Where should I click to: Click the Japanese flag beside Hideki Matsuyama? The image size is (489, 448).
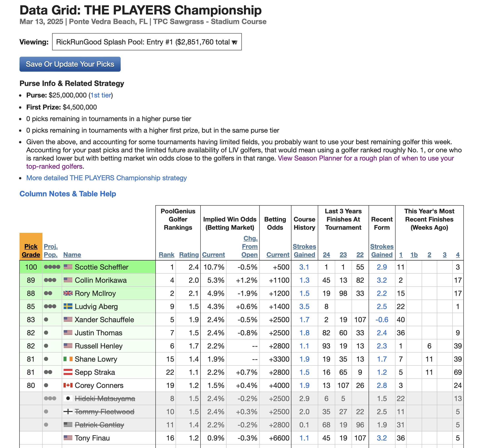point(68,398)
